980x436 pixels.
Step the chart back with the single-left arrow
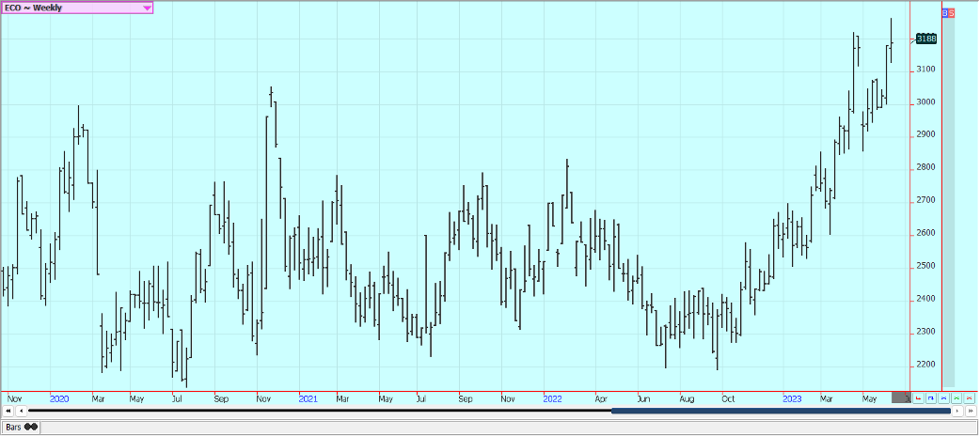click(x=21, y=411)
